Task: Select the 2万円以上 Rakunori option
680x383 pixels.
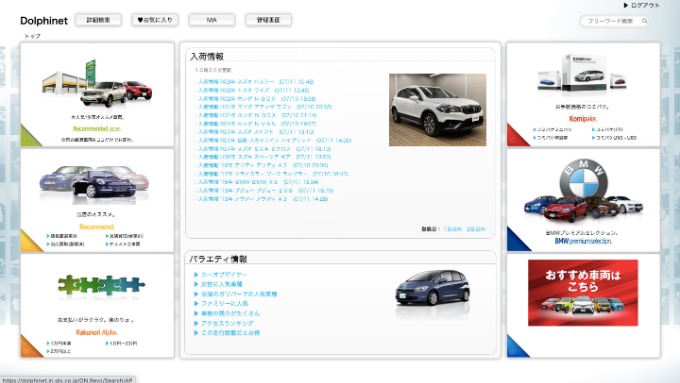Action: 61,351
